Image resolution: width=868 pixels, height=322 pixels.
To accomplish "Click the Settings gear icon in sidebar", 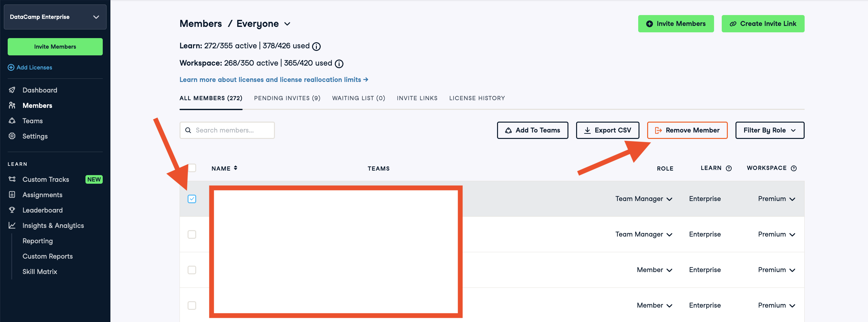I will [x=12, y=136].
